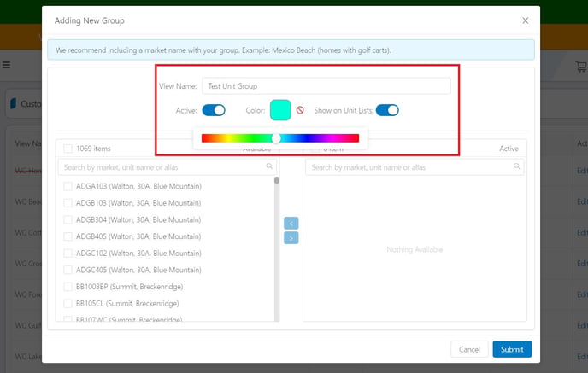Submit the new group

512,349
